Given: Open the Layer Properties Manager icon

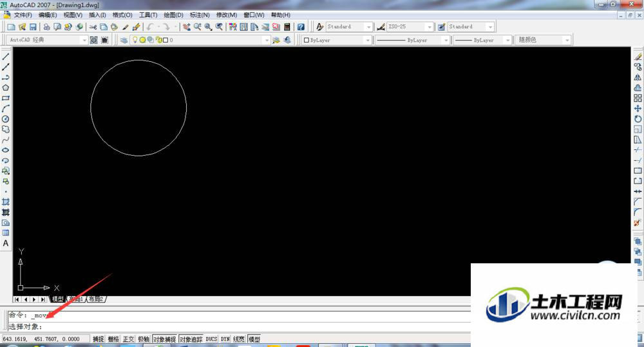Looking at the screenshot, I should tap(124, 40).
